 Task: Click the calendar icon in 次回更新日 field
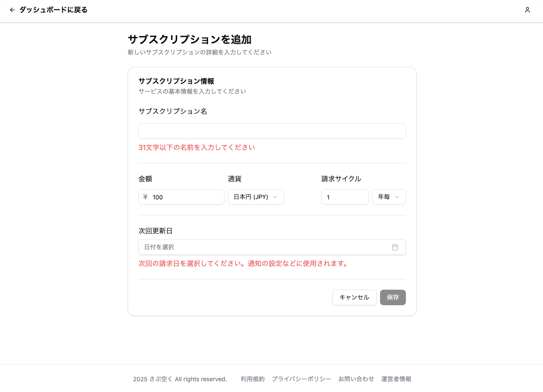coord(395,247)
